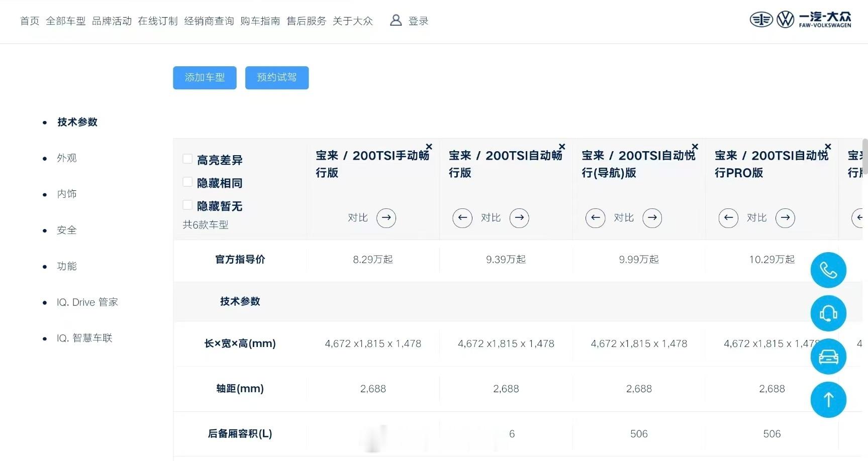Click the user account login icon

coord(396,21)
